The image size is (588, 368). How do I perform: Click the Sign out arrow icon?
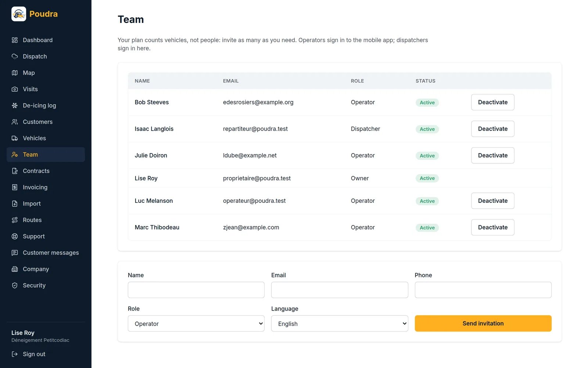point(15,354)
